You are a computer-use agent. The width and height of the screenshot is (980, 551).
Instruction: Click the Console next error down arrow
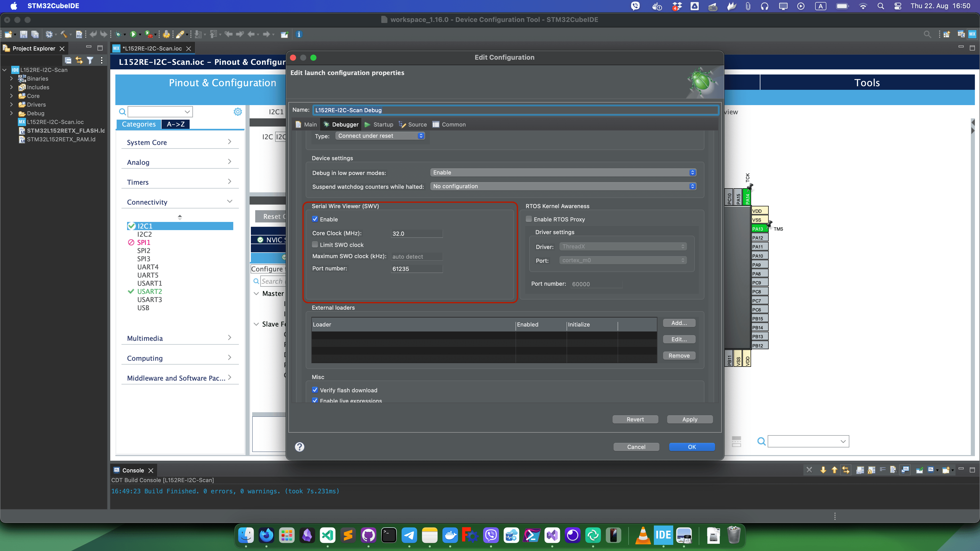click(x=823, y=470)
